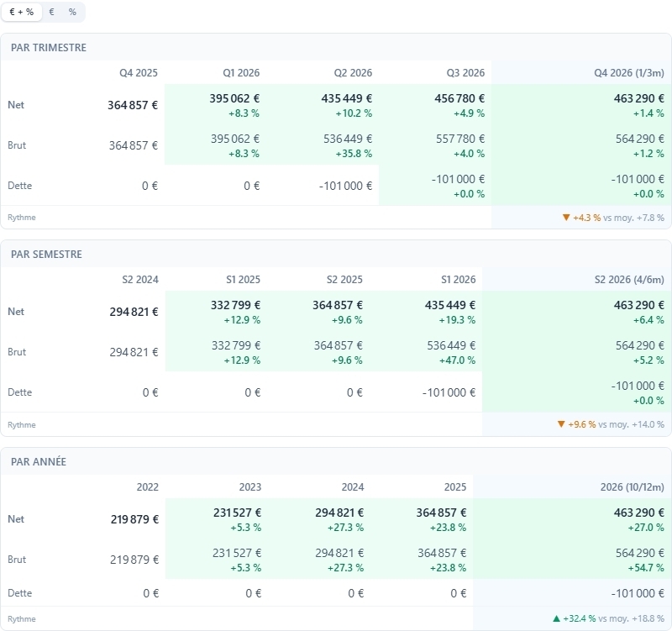Click Q2 2026 Net value 435 449 €
672x631 pixels.
point(347,98)
